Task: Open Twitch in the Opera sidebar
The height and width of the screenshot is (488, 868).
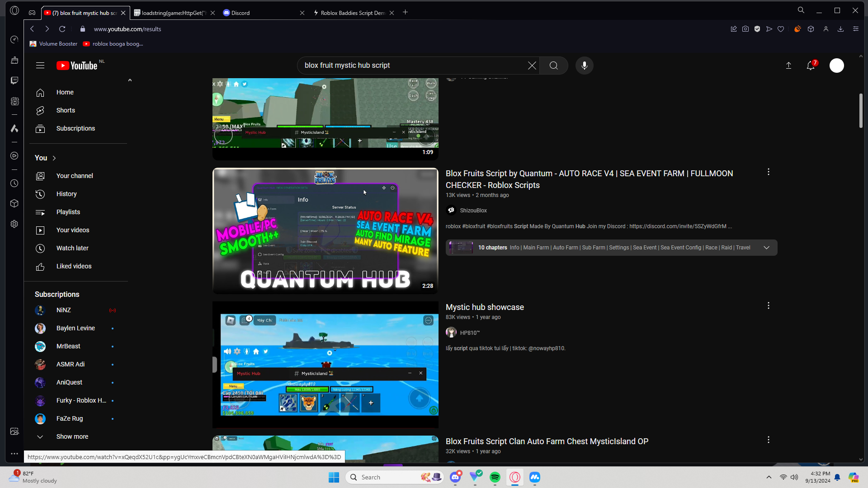Action: pos(14,80)
